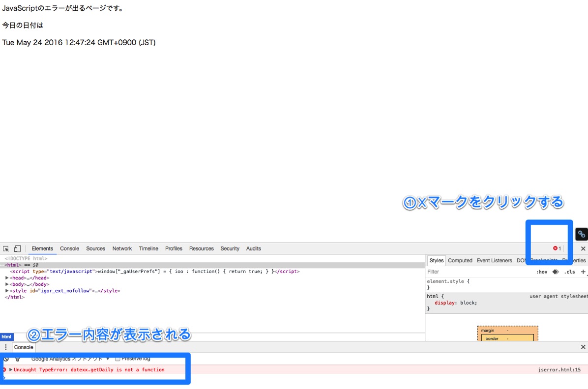
Task: Select the Console drawer tab
Action: (x=24, y=347)
